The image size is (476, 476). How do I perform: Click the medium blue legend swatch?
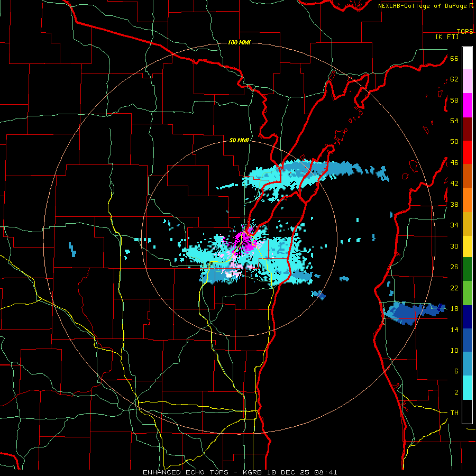pyautogui.click(x=467, y=340)
